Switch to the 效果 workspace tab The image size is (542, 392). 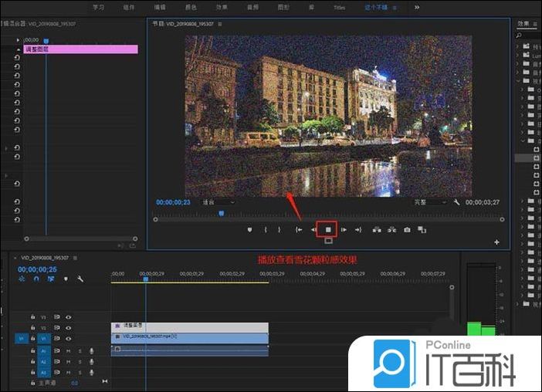point(222,7)
